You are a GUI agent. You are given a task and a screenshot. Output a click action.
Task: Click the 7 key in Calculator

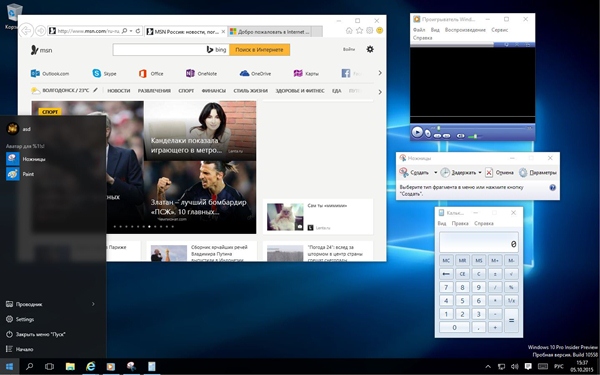tap(446, 287)
